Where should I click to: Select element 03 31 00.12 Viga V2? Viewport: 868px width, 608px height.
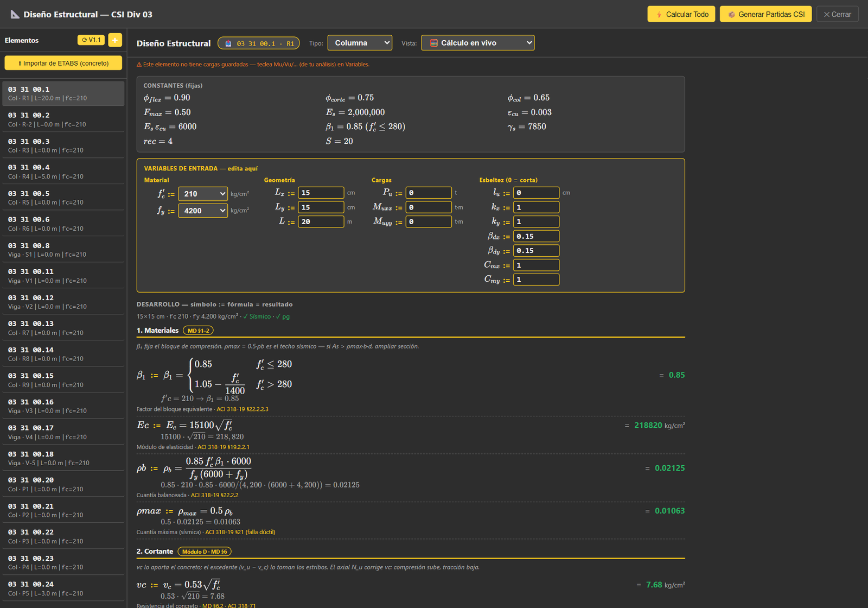[x=63, y=302]
